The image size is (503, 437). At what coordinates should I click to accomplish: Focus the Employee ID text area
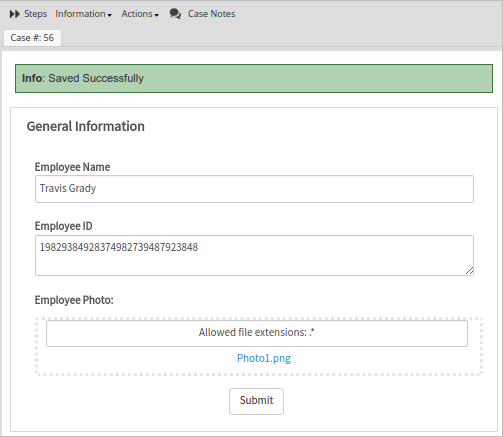(x=254, y=256)
